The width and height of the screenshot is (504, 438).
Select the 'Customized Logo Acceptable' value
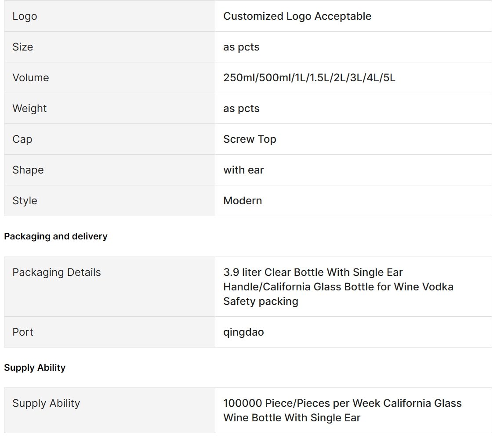[x=297, y=16]
